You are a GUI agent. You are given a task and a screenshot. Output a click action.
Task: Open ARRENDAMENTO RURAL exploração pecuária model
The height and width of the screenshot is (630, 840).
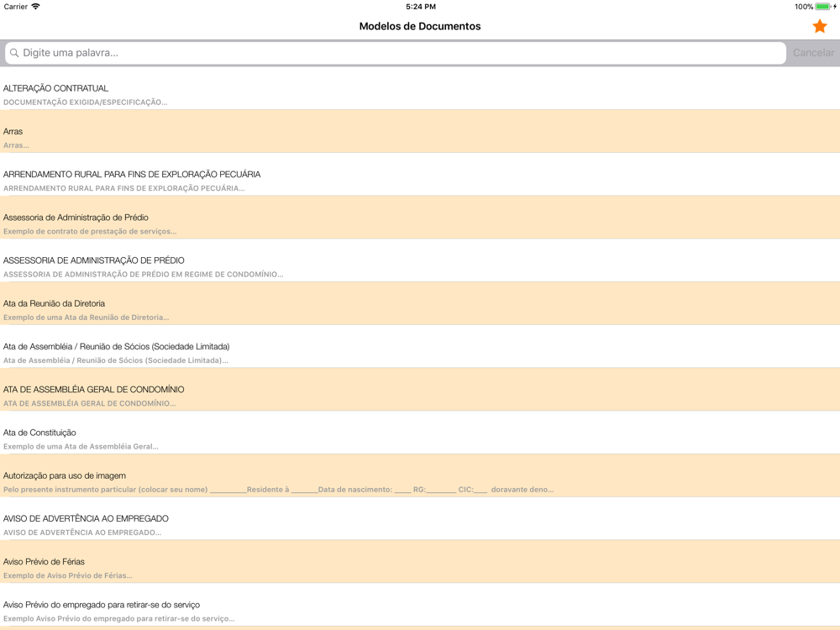pos(420,174)
